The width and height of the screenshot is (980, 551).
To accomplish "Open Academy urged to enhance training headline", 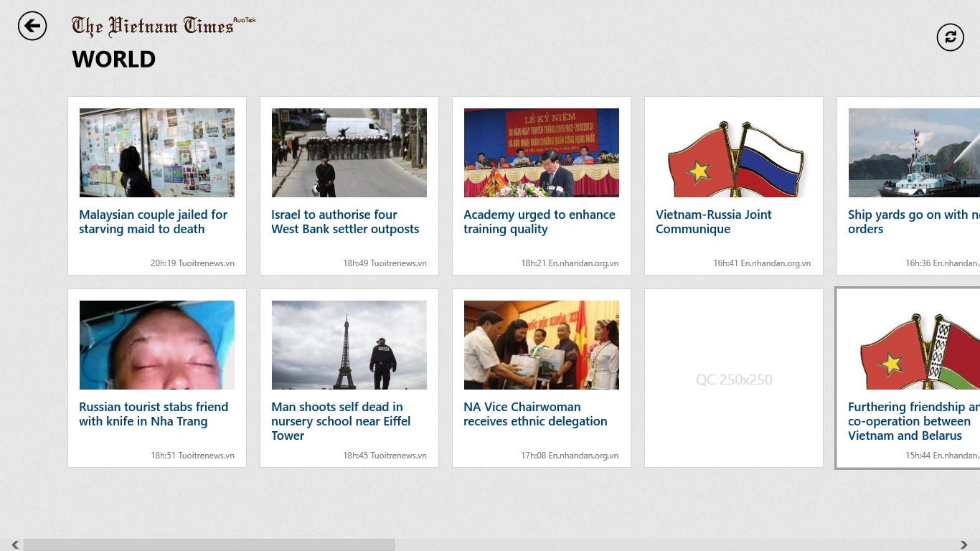I will pos(539,222).
